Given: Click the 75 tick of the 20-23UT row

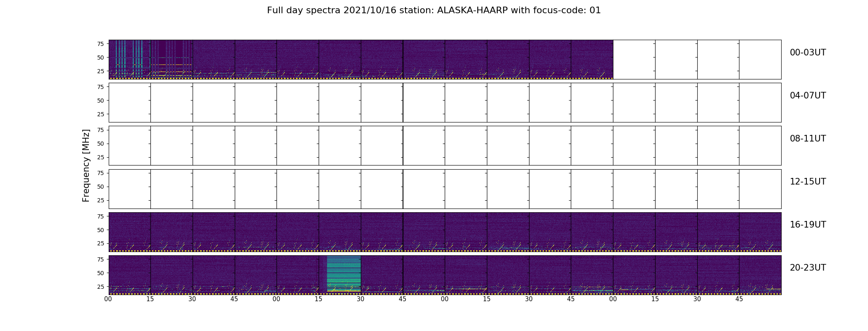Looking at the screenshot, I should pos(100,259).
